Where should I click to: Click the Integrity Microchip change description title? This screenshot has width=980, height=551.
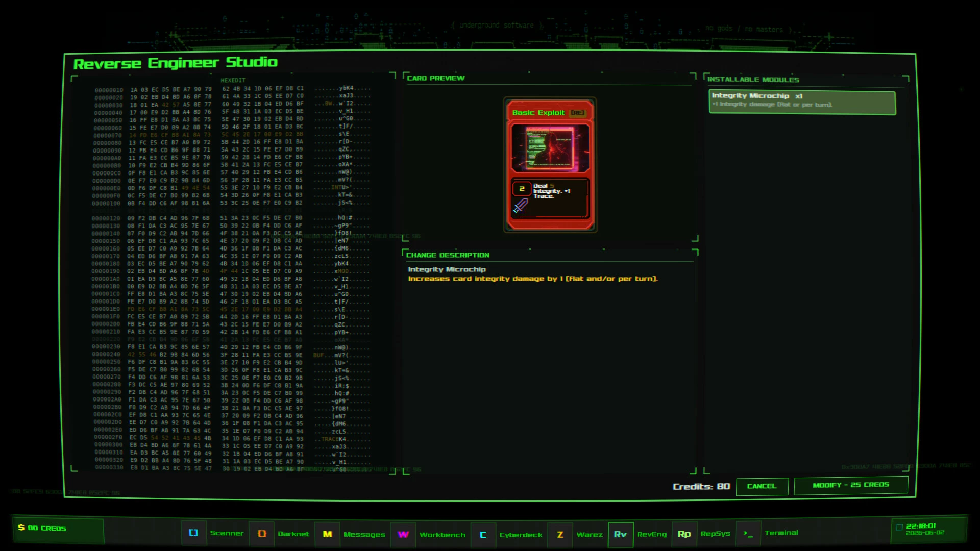click(x=447, y=269)
